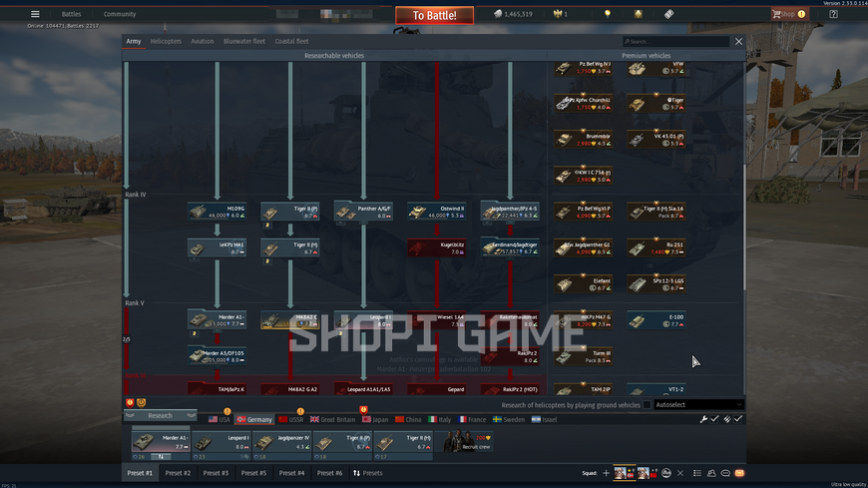Screen dimensions: 868x488
Task: Select the Germany nation
Action: click(254, 419)
